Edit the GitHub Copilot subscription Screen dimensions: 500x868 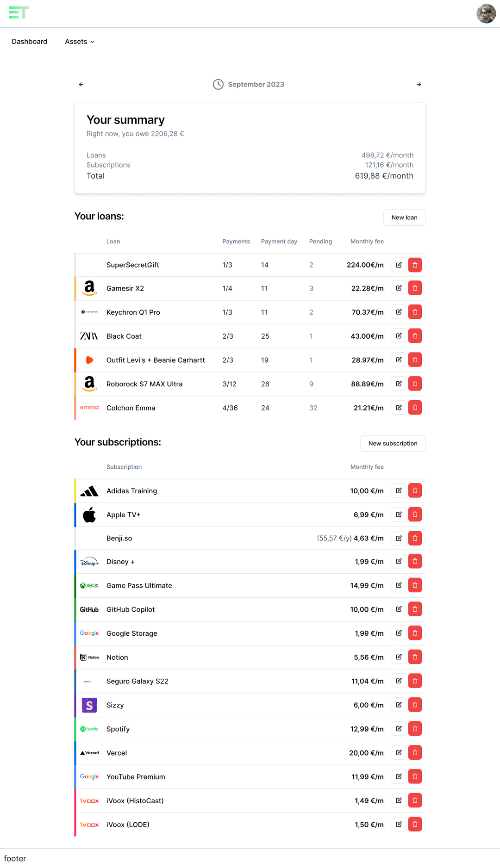point(399,609)
